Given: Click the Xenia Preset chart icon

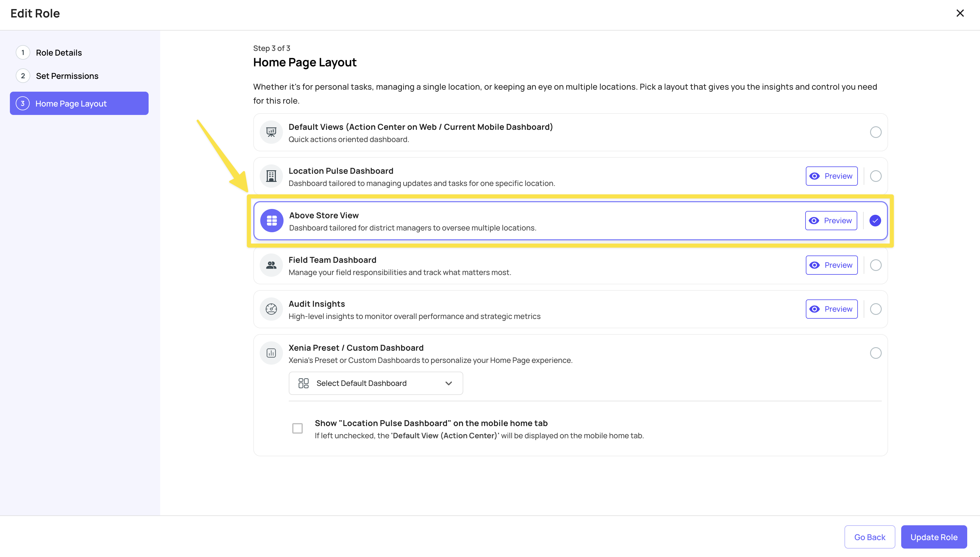Looking at the screenshot, I should [271, 353].
